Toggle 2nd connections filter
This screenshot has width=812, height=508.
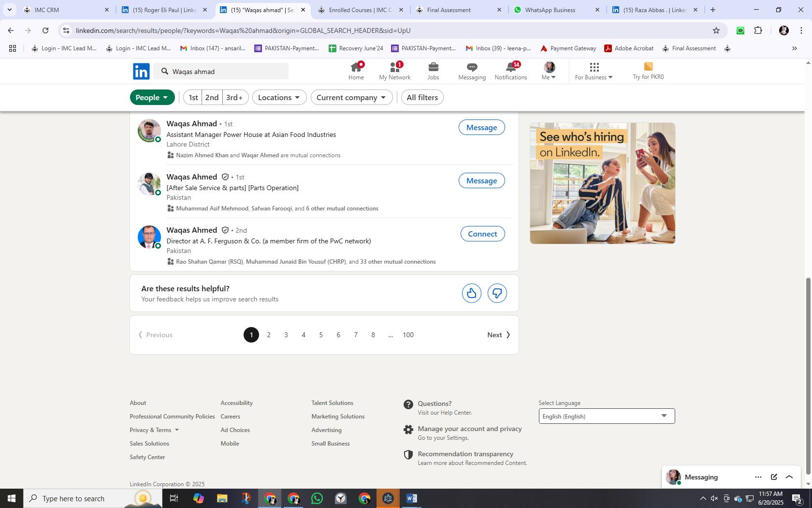click(x=212, y=97)
